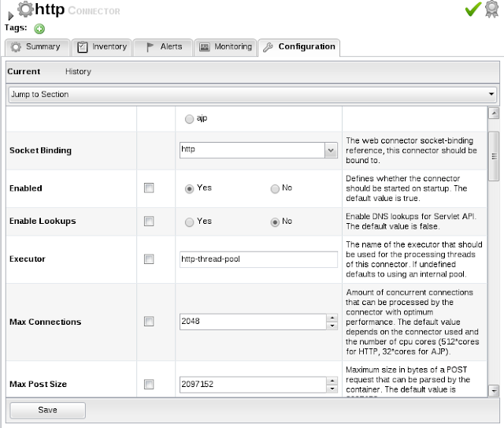Select No for the Enabled option
The width and height of the screenshot is (504, 428).
click(x=275, y=189)
